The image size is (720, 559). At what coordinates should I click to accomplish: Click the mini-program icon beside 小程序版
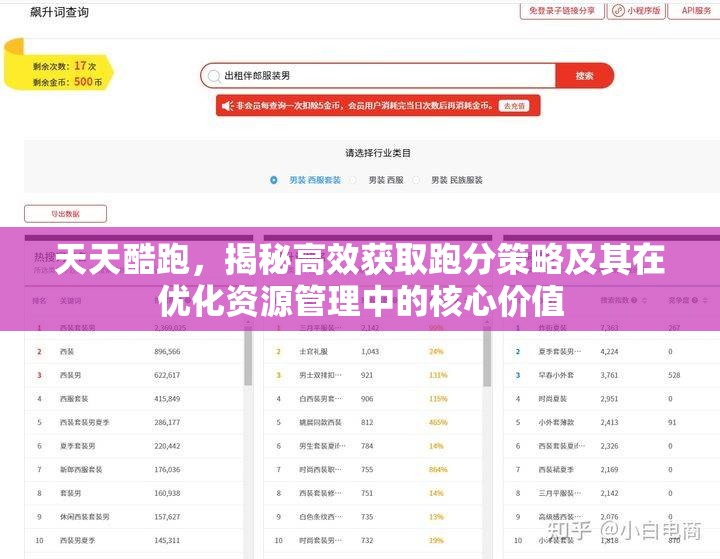coord(618,10)
